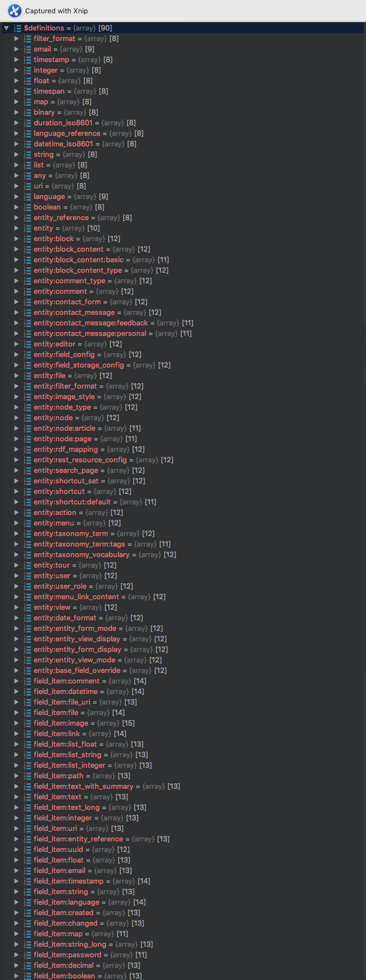
Task: Click the array icon next to language_reference
Action: tap(27, 134)
